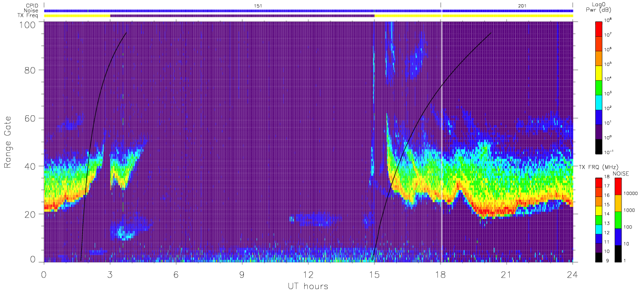644x297 pixels.
Task: Click the y-axis tick label '60'
Action: [29, 118]
